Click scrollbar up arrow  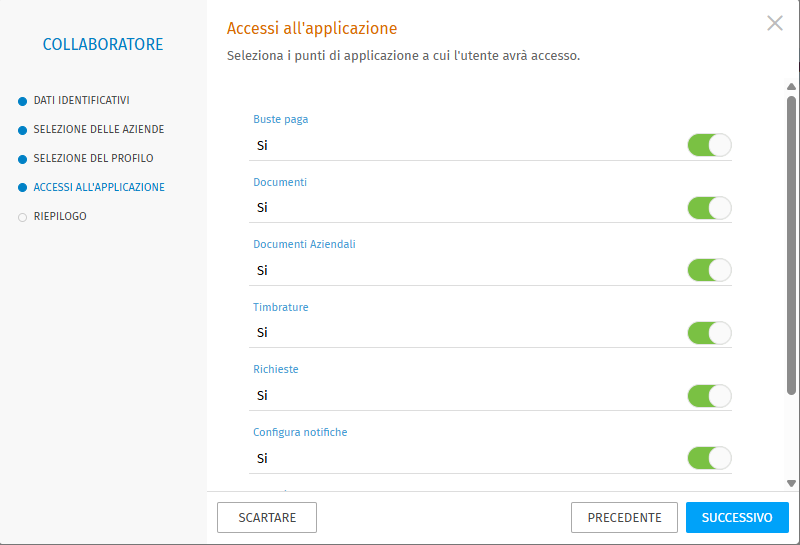click(791, 87)
